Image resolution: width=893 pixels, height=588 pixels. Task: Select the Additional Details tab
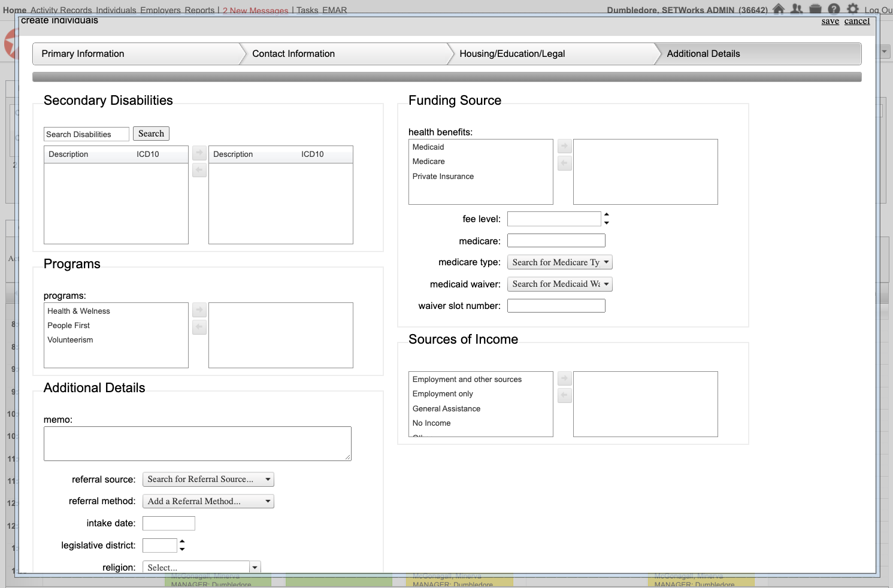point(759,54)
